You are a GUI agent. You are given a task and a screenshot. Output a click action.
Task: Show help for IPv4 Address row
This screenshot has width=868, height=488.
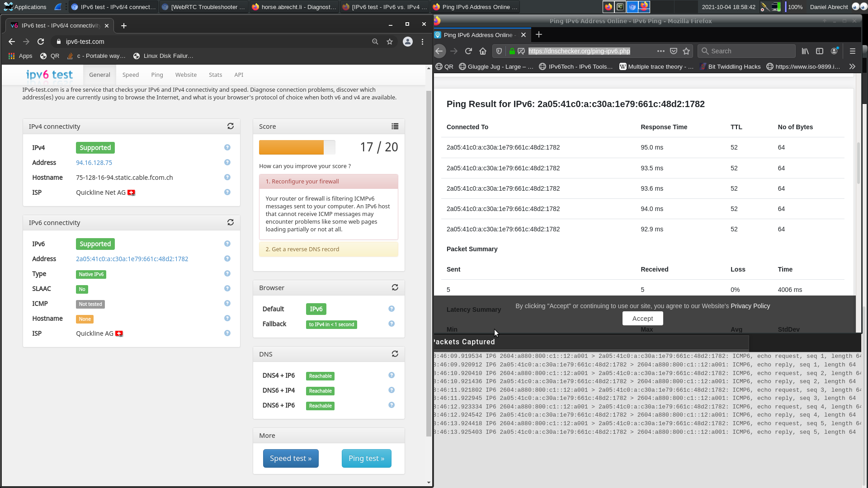(227, 162)
